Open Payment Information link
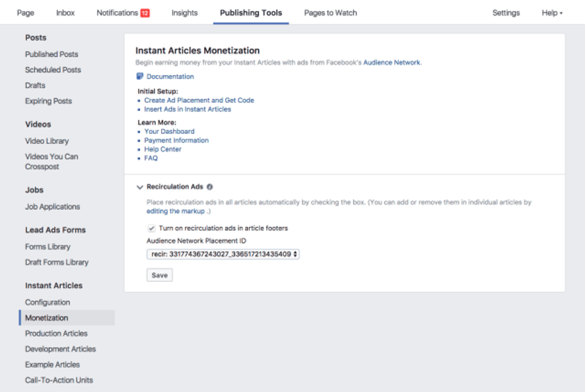Viewport: 585px width, 392px height. point(176,140)
